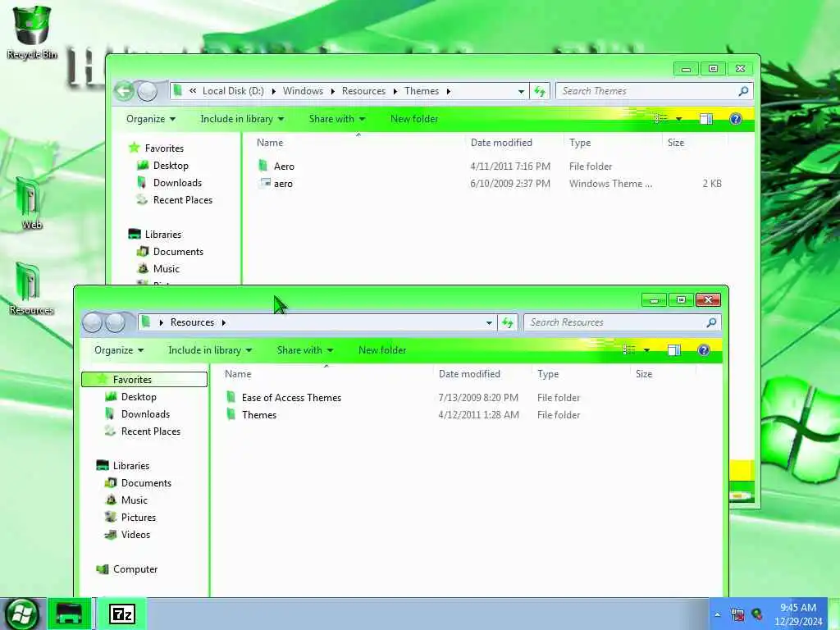Click the Windows Start orb
The width and height of the screenshot is (840, 630).
[21, 614]
